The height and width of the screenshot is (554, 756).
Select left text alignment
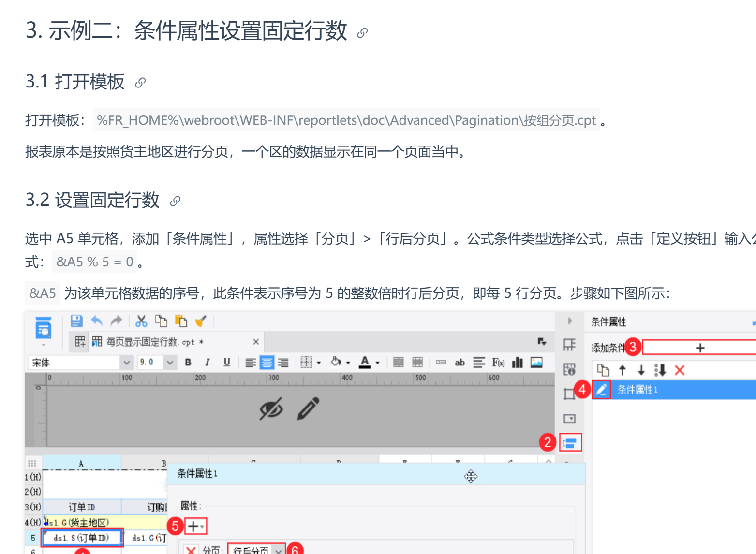[251, 363]
